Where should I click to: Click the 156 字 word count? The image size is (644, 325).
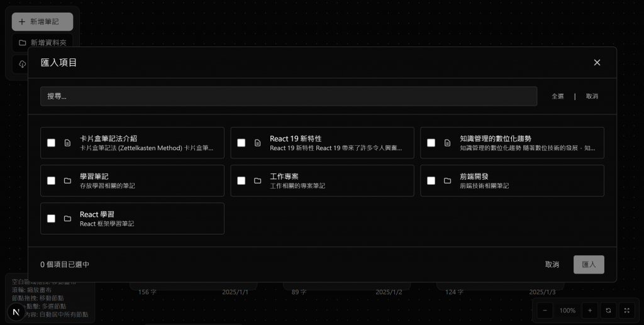pyautogui.click(x=147, y=292)
